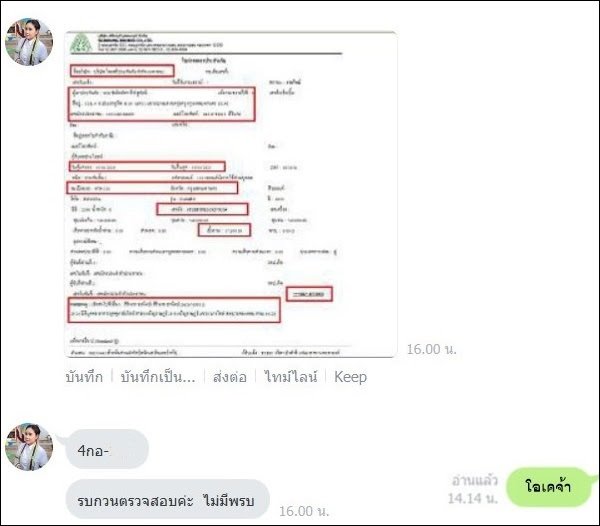
Task: Click the 16.00 น. timestamp after the last gray message
Action: coord(304,511)
